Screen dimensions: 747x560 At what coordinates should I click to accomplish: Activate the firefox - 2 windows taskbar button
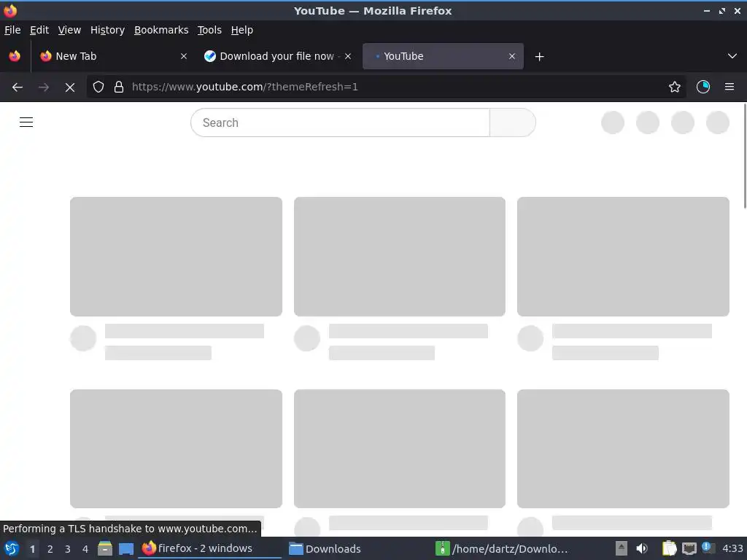point(209,548)
